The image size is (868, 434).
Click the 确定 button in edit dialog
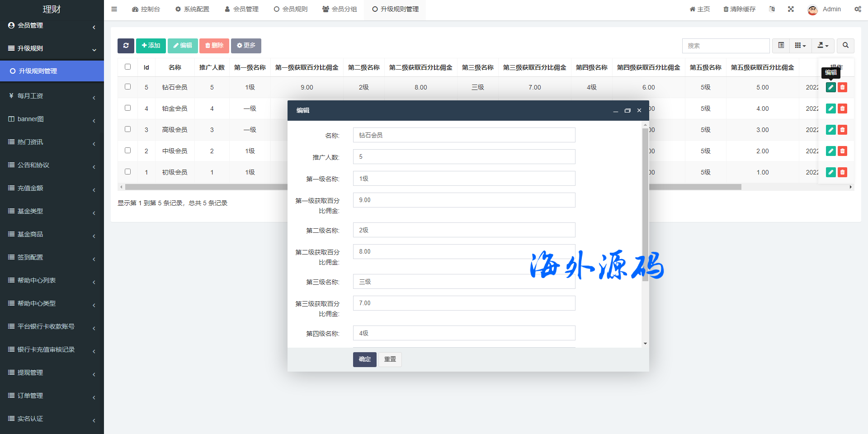click(364, 359)
